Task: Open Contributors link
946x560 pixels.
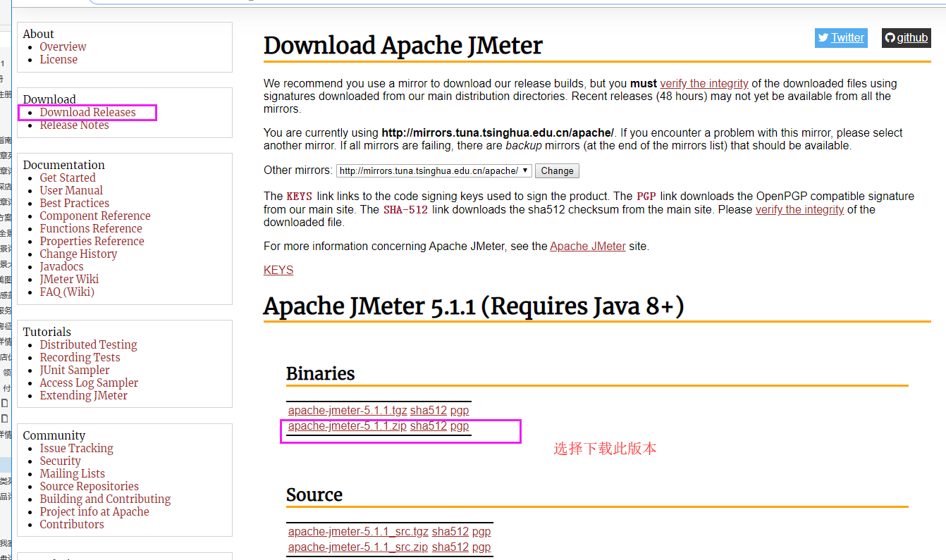Action: pyautogui.click(x=72, y=524)
